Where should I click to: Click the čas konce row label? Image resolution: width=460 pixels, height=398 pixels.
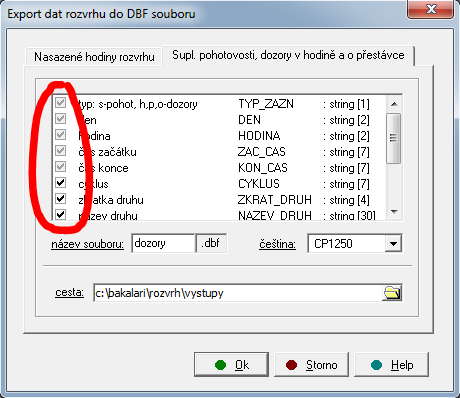103,168
